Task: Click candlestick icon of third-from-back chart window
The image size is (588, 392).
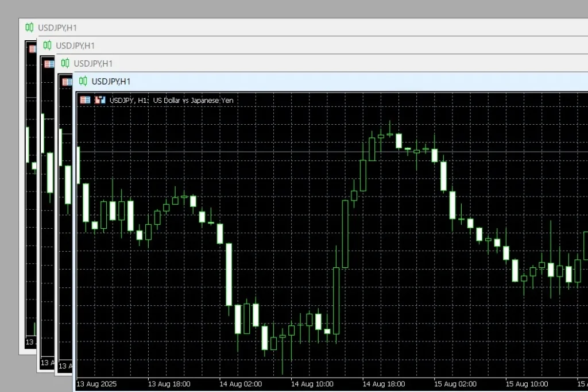Action: [x=65, y=63]
